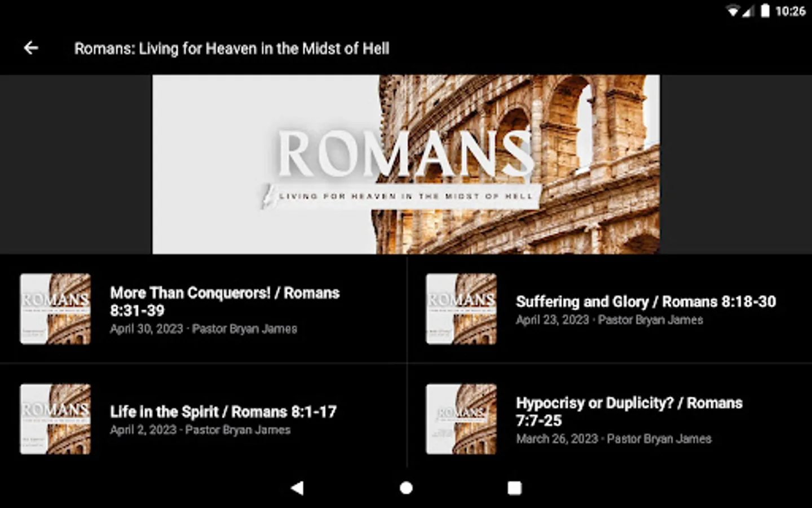Open Suffering and Glory sermon thumbnail
The image size is (812, 508).
click(x=461, y=309)
